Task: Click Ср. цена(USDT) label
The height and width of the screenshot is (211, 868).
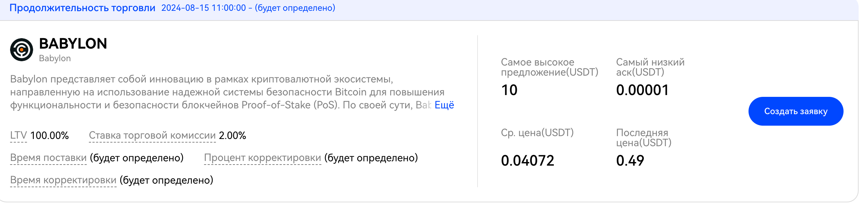Action: 537,133
